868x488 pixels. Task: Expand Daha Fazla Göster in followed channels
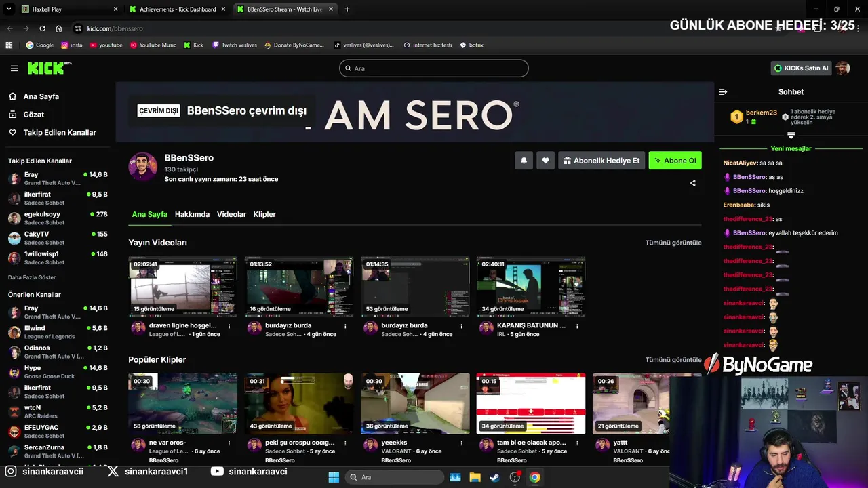tap(32, 277)
